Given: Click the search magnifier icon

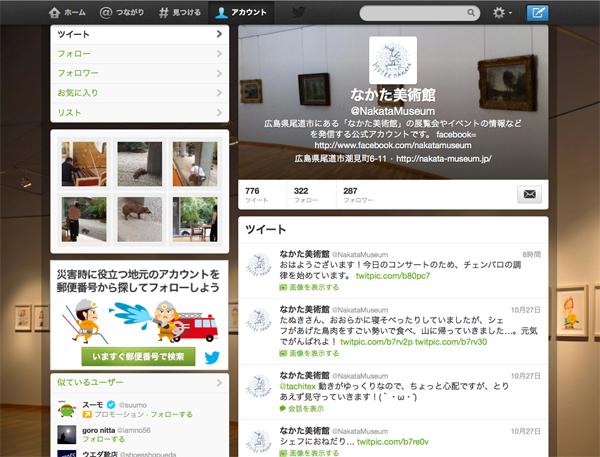Looking at the screenshot, I should click(471, 13).
